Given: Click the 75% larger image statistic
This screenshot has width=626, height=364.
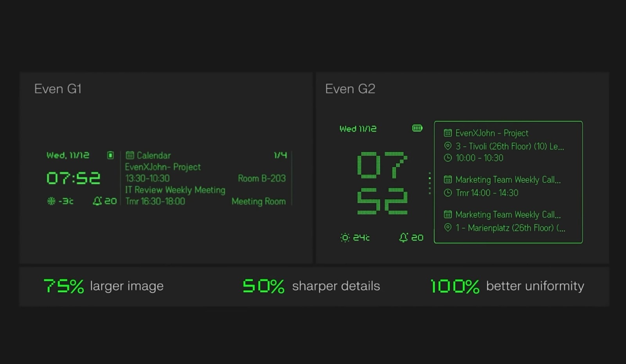Looking at the screenshot, I should pyautogui.click(x=104, y=286).
